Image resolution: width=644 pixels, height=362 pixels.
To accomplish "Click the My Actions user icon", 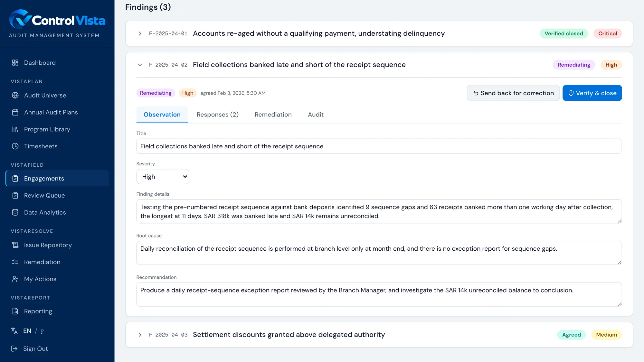I will (x=15, y=279).
